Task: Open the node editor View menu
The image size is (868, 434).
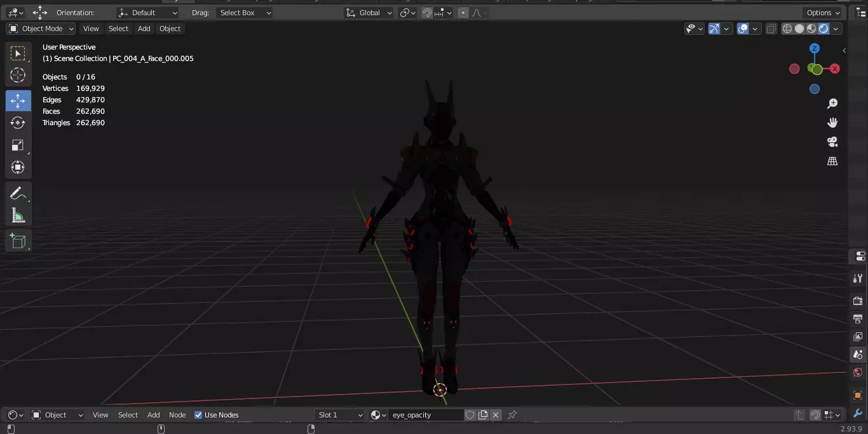Action: tap(100, 415)
